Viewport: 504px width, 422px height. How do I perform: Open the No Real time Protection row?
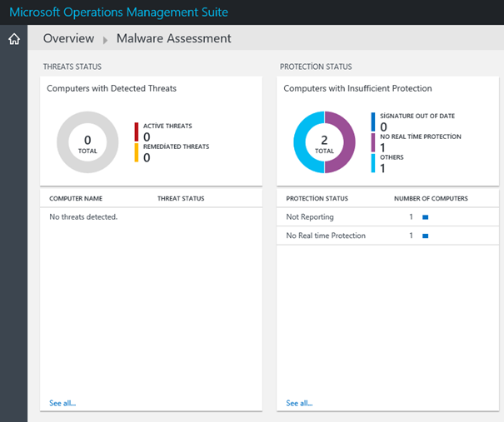point(387,236)
